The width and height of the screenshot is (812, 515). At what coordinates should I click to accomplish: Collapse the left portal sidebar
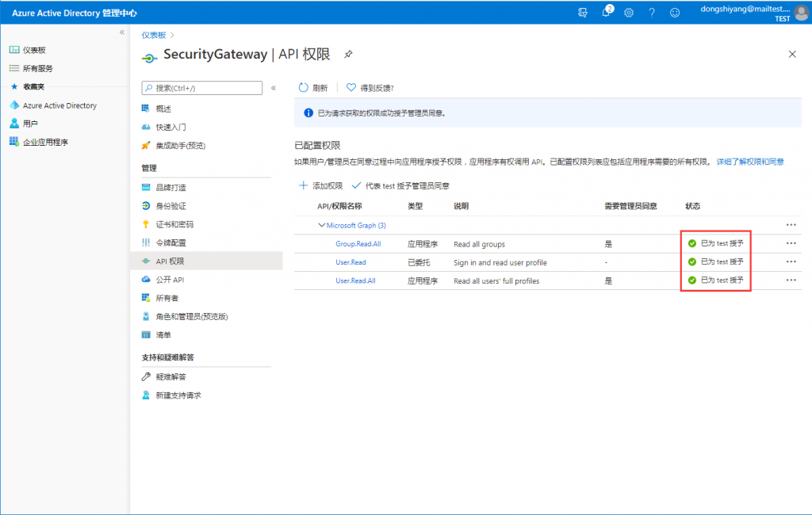[x=121, y=32]
